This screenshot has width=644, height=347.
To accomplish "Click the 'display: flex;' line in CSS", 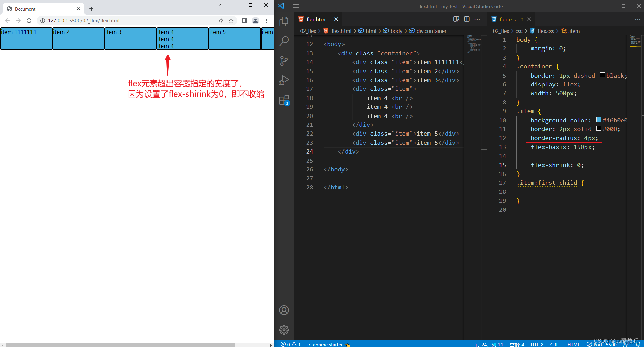I will pyautogui.click(x=555, y=84).
